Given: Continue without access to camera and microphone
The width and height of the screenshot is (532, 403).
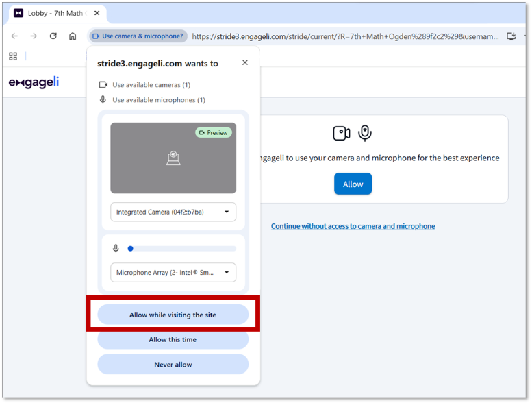Looking at the screenshot, I should point(353,226).
